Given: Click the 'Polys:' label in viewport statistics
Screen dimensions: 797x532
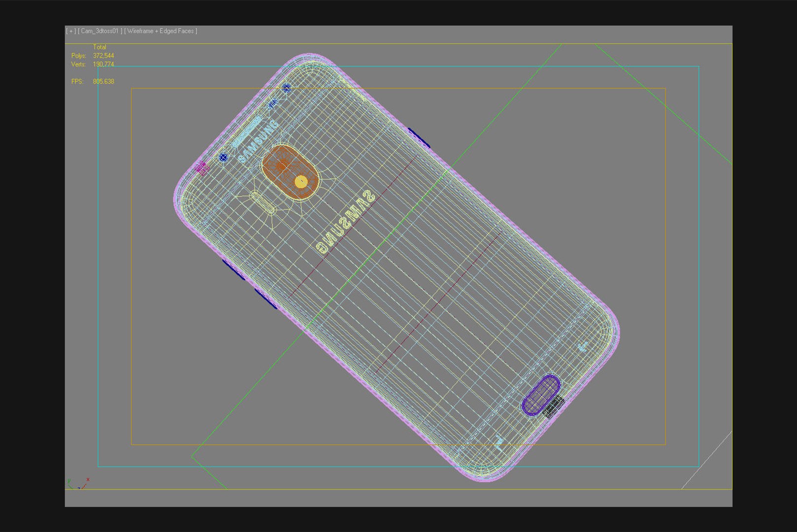Looking at the screenshot, I should (78, 56).
